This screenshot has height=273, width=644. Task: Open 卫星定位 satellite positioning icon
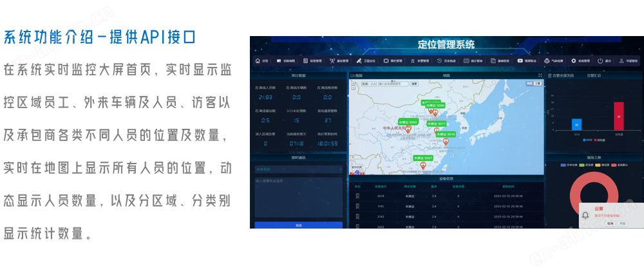point(359,61)
